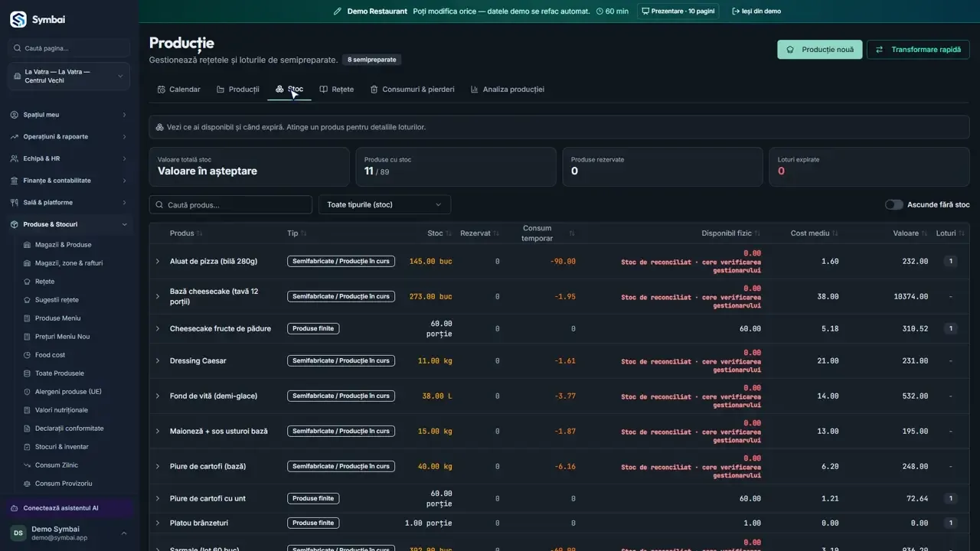Expand the Piure de cartofi cu unt row
This screenshot has height=551, width=980.
(x=158, y=499)
